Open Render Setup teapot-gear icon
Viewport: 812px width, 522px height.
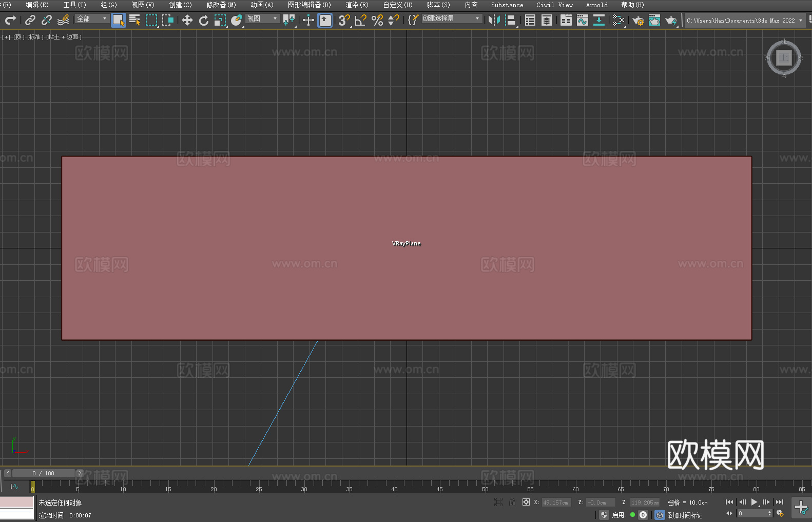coord(637,20)
